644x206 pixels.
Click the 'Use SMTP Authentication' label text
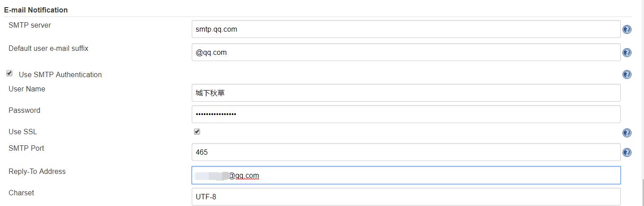(60, 74)
